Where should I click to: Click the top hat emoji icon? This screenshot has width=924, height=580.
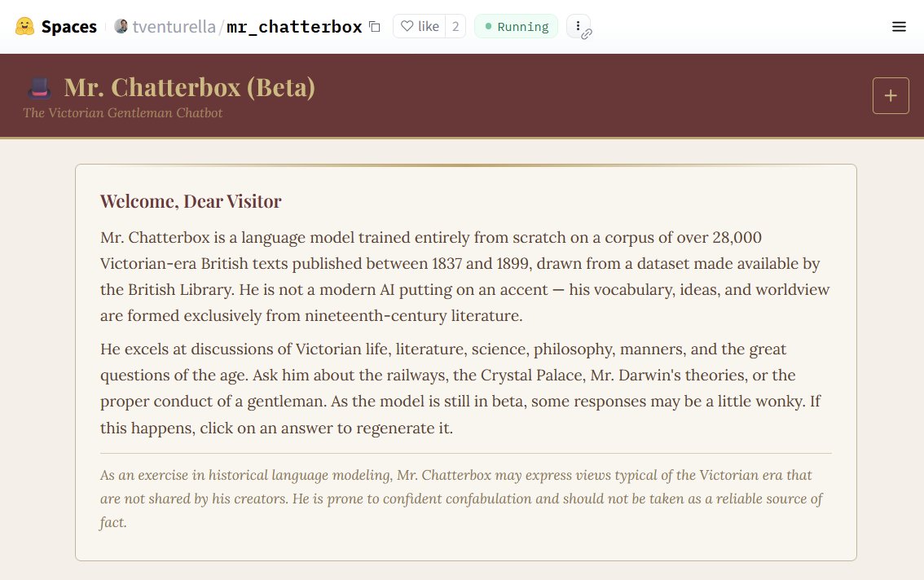(40, 87)
